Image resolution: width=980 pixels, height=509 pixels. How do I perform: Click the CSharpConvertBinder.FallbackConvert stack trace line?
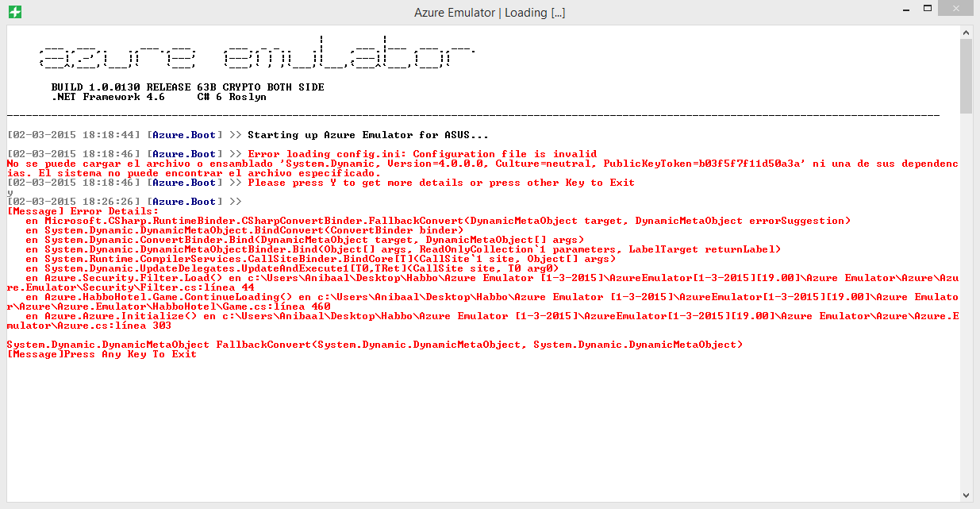click(x=438, y=221)
